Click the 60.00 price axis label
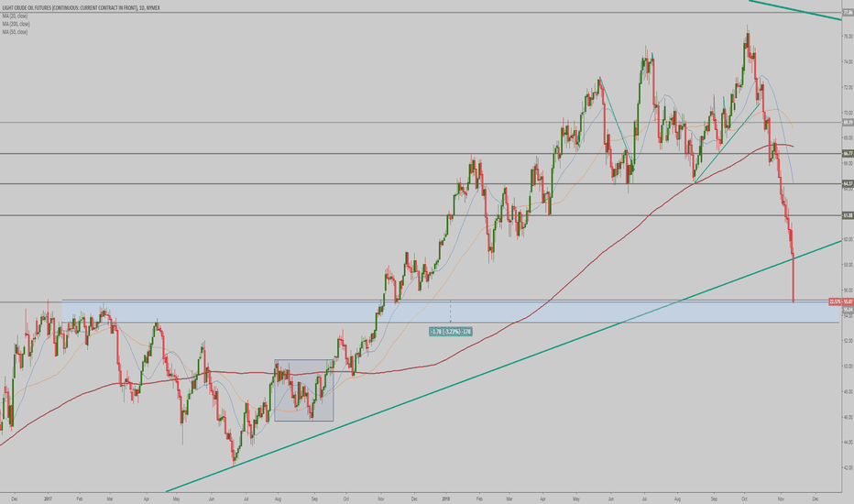 (848, 239)
